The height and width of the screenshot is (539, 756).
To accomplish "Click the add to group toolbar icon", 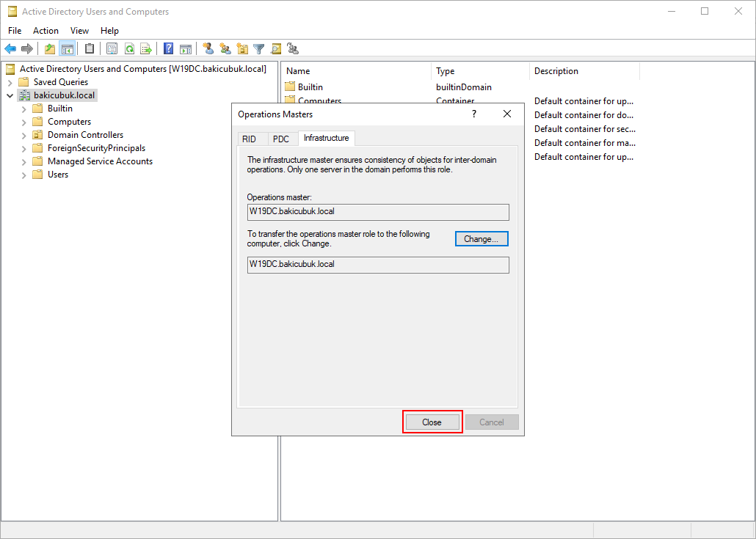I will click(x=293, y=48).
